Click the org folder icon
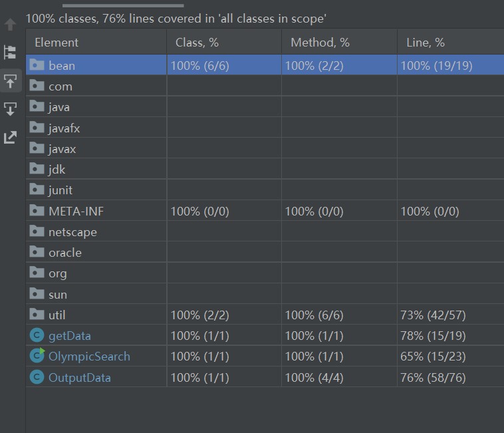504x433 pixels. [37, 272]
